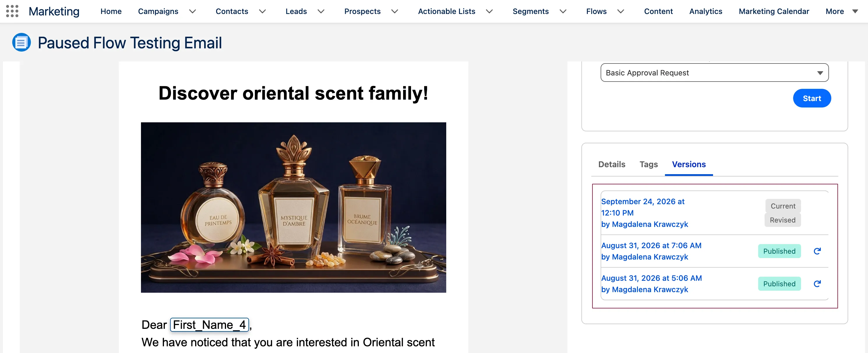Open the September 24, 2026 version link

click(644, 213)
